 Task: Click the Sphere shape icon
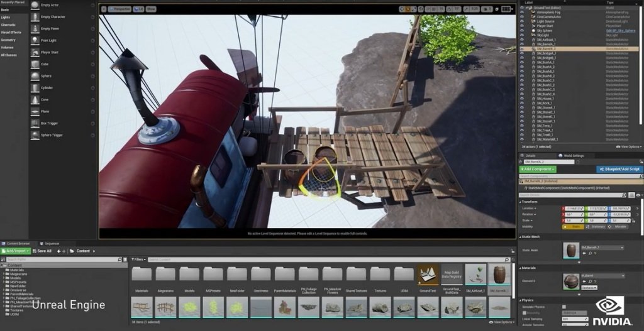point(34,75)
